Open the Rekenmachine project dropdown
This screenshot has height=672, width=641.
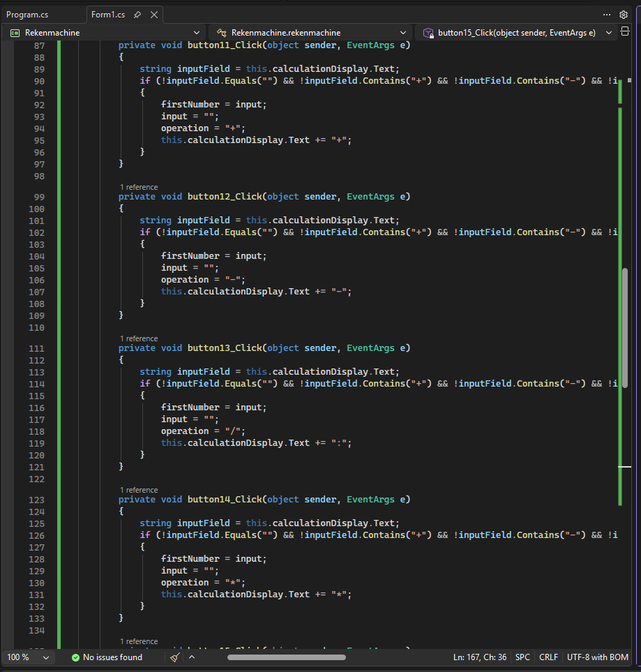coord(105,33)
